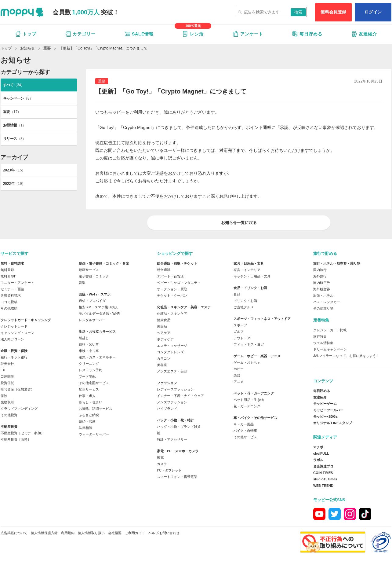Click モッピーゲーム footer link
This screenshot has height=565, width=392.
pos(325,404)
